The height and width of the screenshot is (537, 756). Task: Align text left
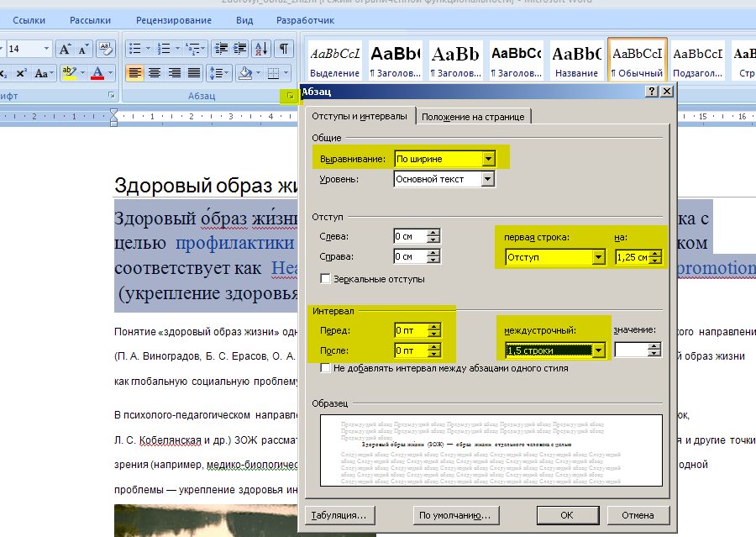[135, 73]
